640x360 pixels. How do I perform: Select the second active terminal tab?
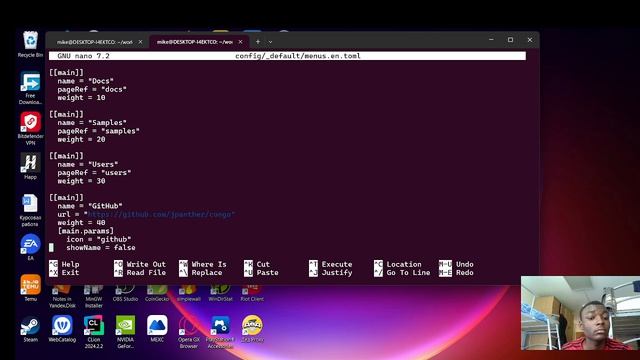pos(194,42)
